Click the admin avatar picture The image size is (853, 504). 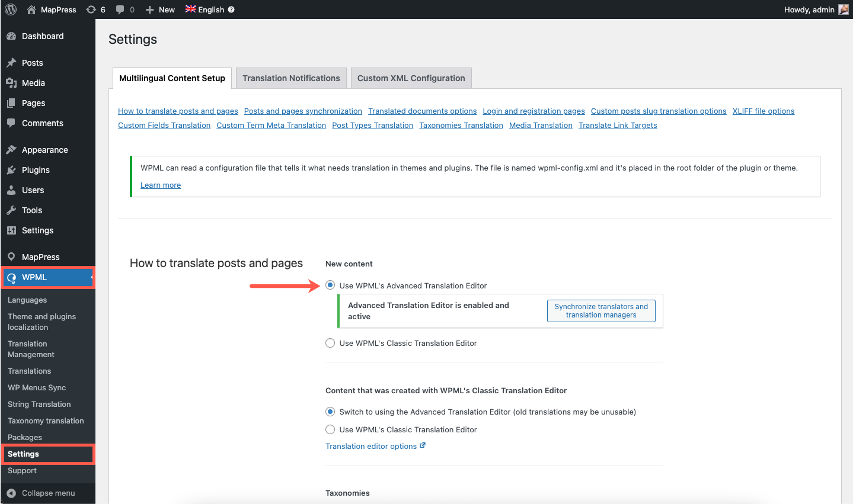[x=843, y=9]
